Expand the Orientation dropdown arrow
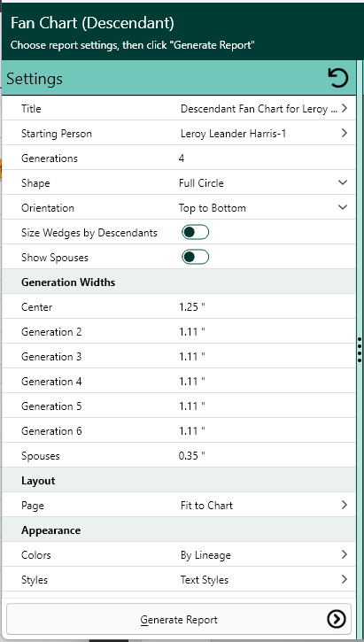 (x=343, y=207)
